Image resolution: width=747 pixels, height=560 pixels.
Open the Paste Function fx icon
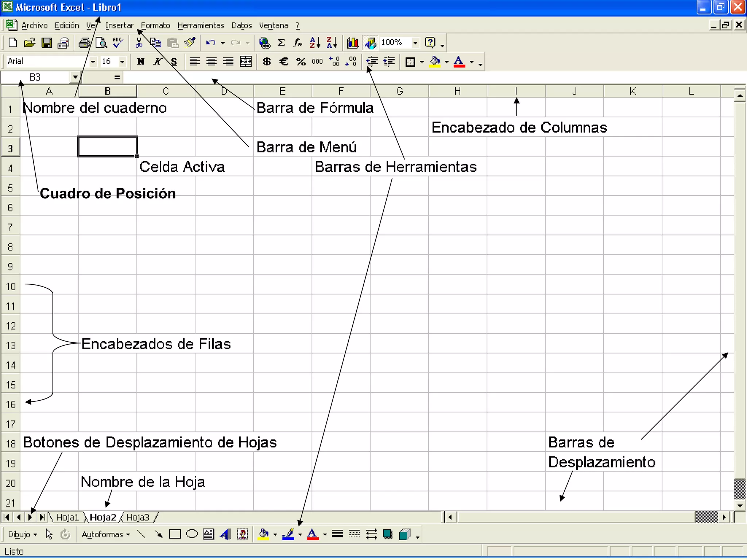coord(298,43)
